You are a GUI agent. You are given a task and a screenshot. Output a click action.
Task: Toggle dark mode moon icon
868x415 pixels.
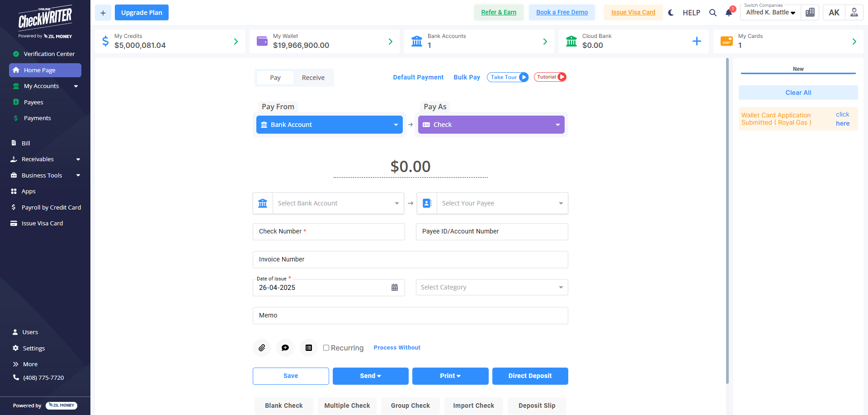(x=671, y=13)
